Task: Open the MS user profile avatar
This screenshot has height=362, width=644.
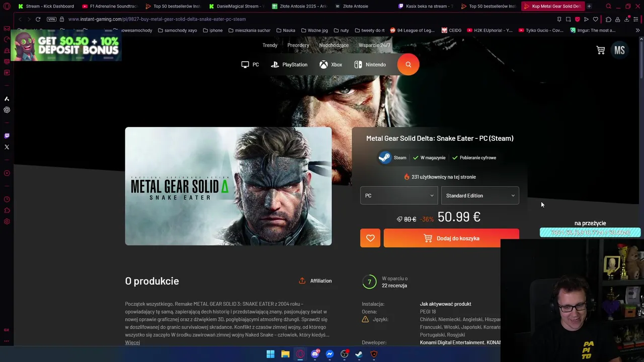Action: point(619,50)
